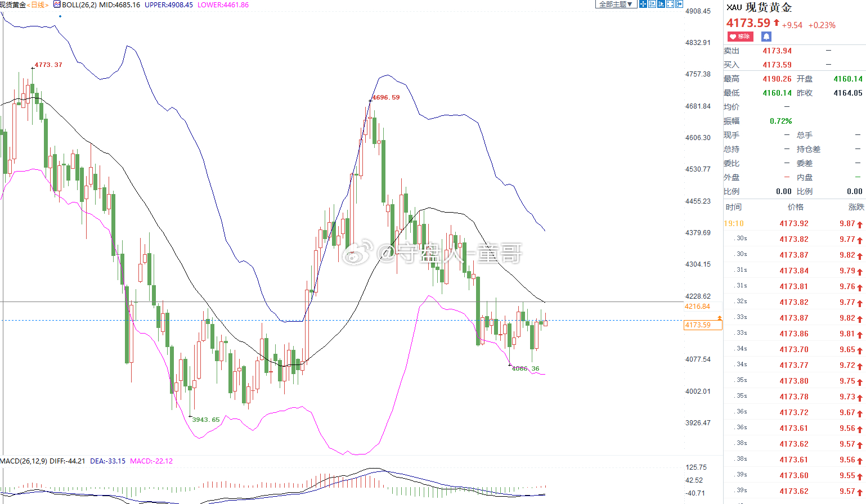Click the 4216.84 crosshair price label
The height and width of the screenshot is (504, 866).
698,307
